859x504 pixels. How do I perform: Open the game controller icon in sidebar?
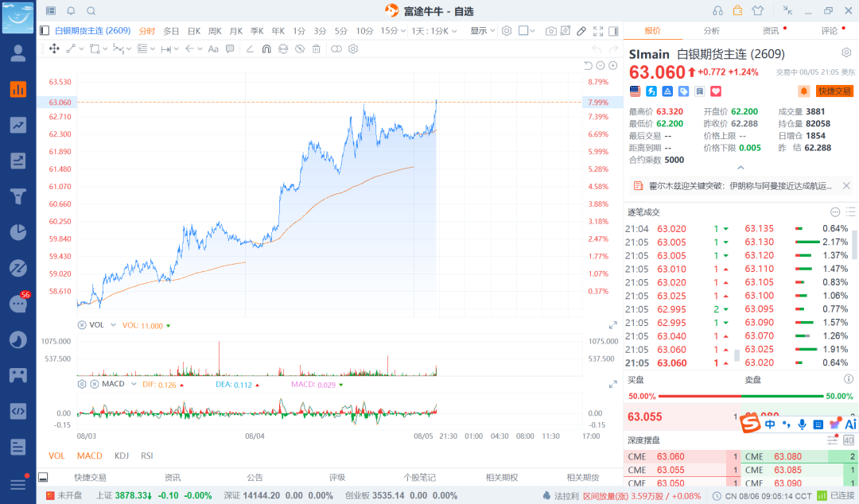pos(18,375)
